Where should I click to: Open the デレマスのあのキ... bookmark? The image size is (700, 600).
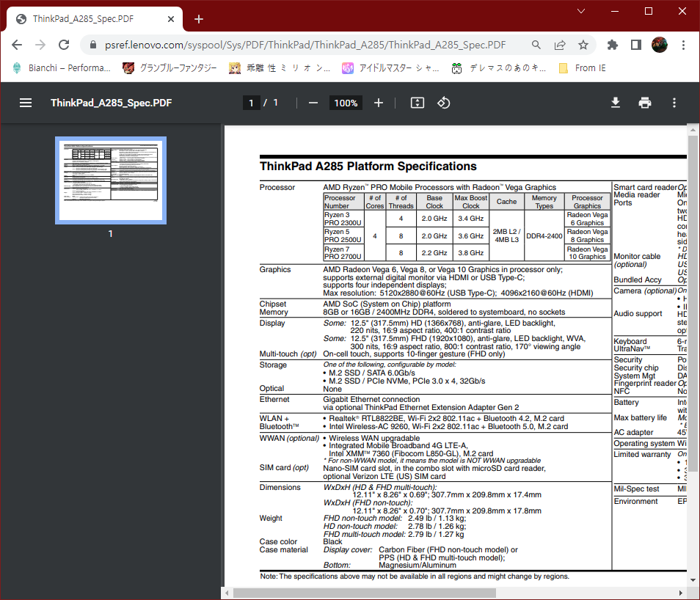tap(499, 68)
